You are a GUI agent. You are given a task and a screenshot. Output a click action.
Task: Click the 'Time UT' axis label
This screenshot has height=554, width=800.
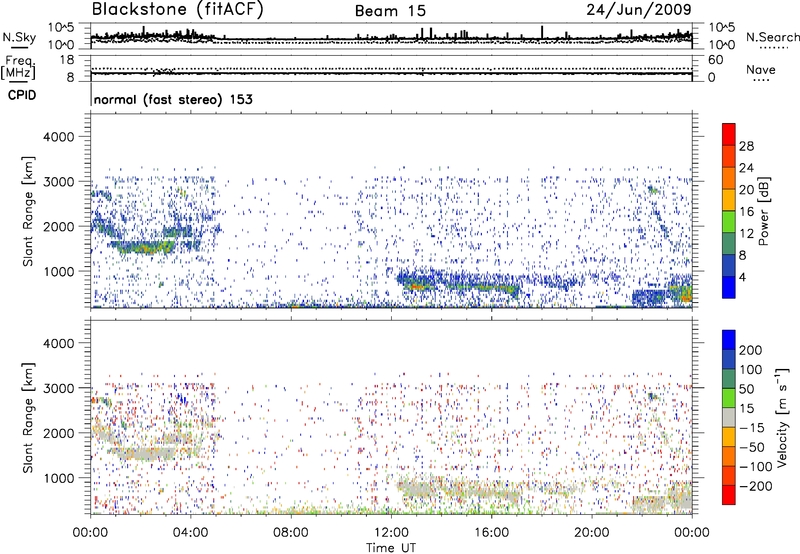tap(391, 548)
